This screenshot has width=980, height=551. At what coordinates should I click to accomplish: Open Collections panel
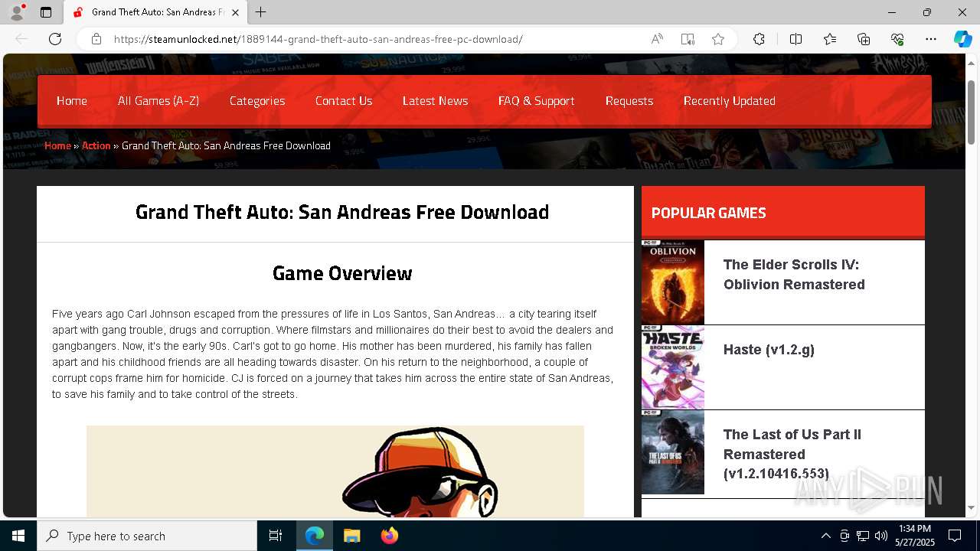tap(864, 39)
